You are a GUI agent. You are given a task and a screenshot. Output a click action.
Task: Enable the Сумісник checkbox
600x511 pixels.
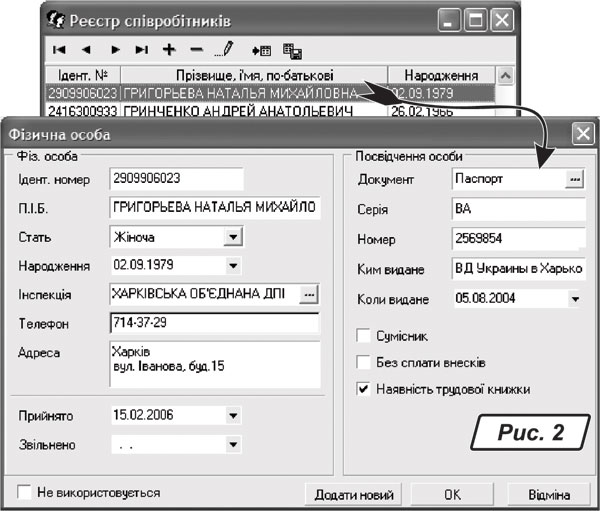click(x=365, y=337)
